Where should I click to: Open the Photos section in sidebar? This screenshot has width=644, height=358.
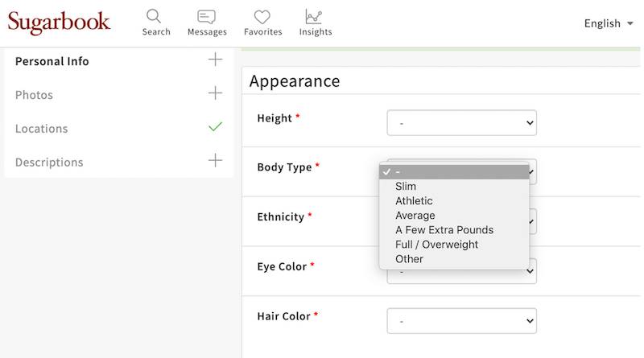(35, 95)
